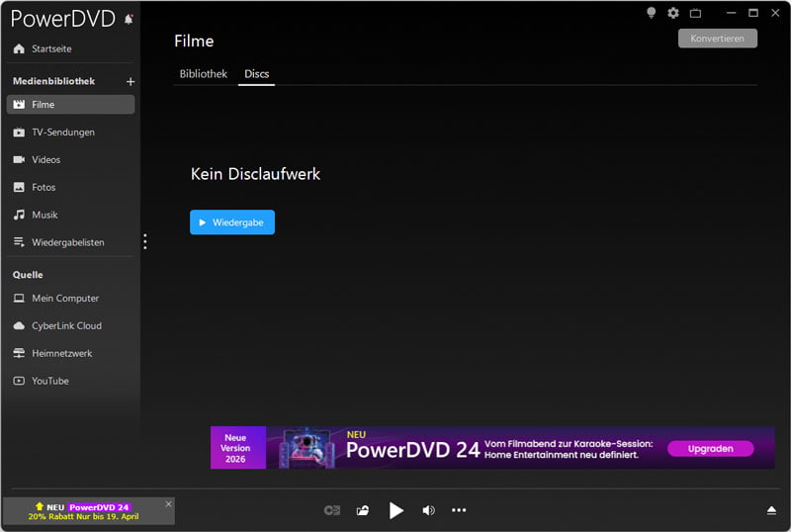Click the YouTube play-box icon
The width and height of the screenshot is (791, 532).
pyautogui.click(x=19, y=381)
